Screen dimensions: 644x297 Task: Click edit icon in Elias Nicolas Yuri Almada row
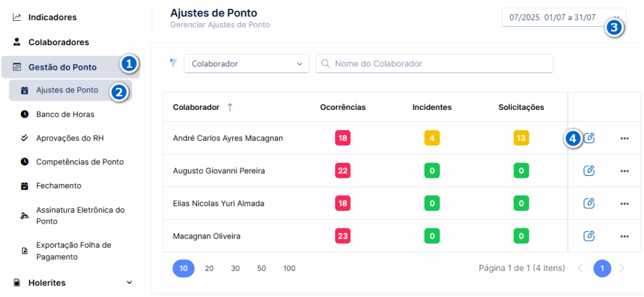pos(589,203)
